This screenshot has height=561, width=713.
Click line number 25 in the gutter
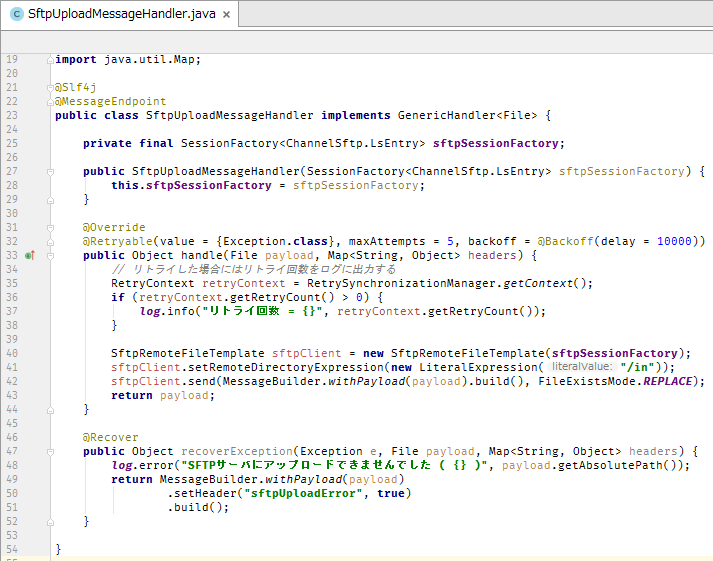coord(12,143)
